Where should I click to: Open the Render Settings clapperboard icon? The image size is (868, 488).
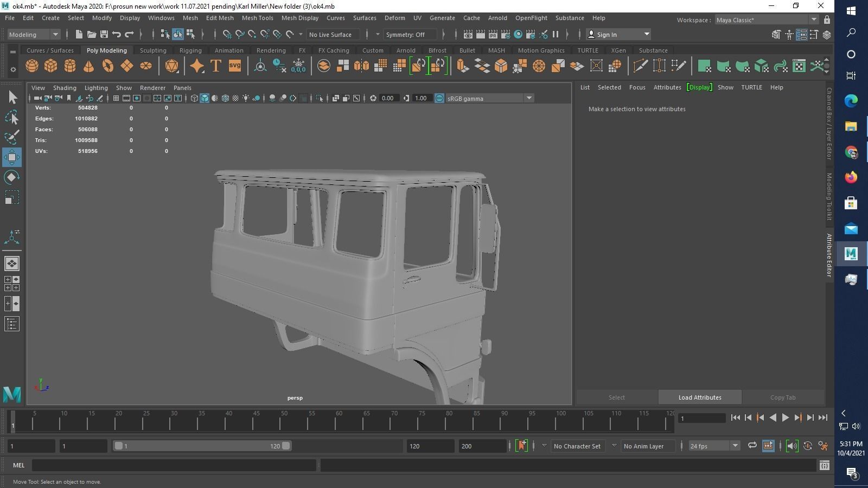tap(506, 34)
